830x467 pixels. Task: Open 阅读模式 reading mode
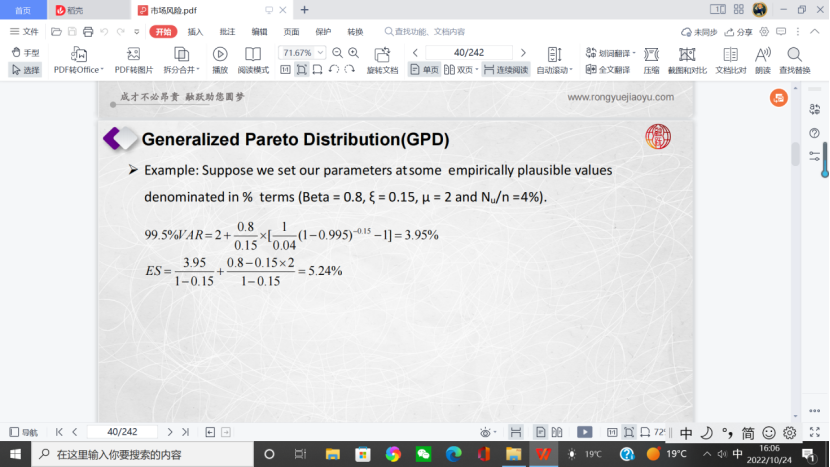coord(253,54)
